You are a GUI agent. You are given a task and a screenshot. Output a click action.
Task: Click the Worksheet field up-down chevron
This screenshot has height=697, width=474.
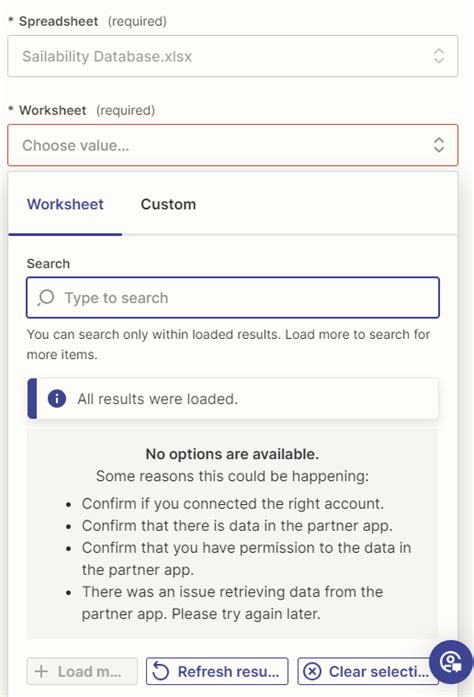pyautogui.click(x=439, y=145)
